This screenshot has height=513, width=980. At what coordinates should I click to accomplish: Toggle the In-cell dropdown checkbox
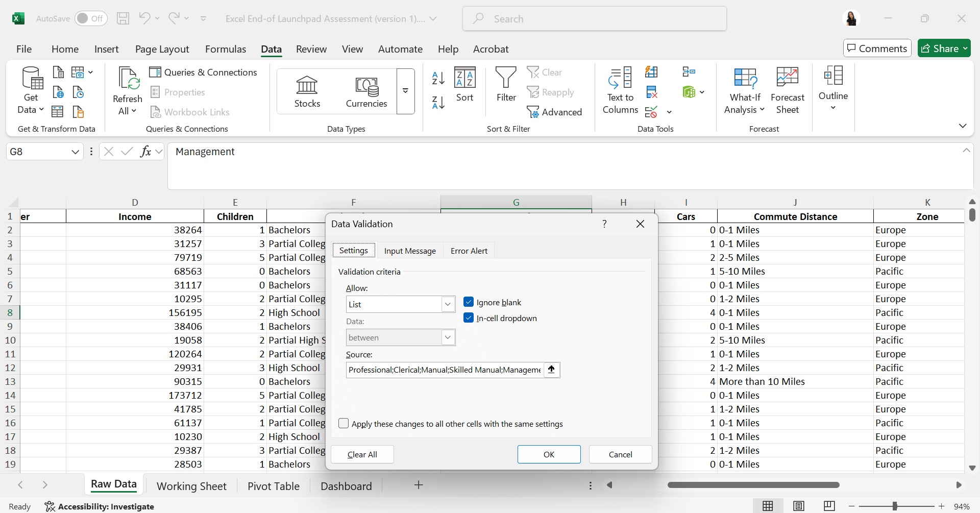coord(469,318)
